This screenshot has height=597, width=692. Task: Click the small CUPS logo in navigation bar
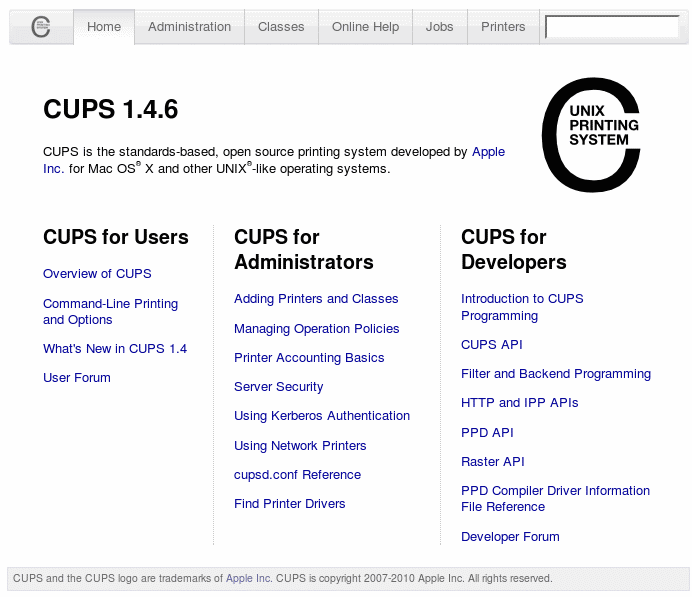click(x=40, y=27)
